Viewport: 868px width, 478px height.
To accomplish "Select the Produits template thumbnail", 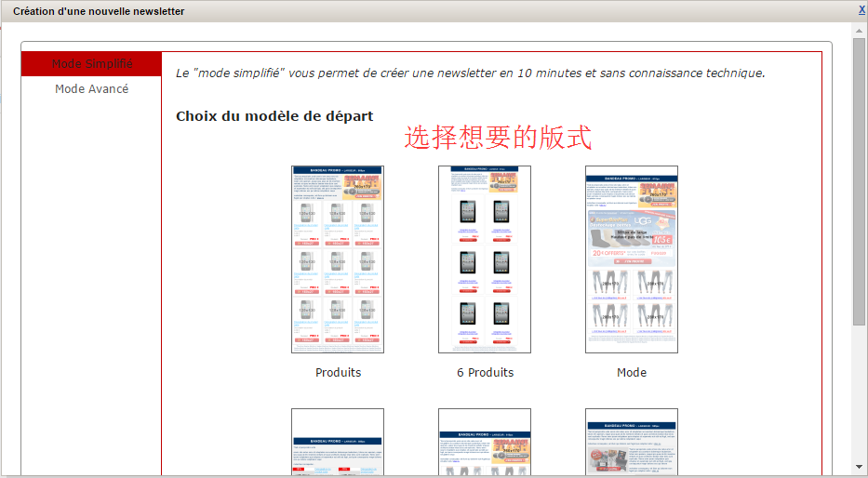I will (338, 259).
